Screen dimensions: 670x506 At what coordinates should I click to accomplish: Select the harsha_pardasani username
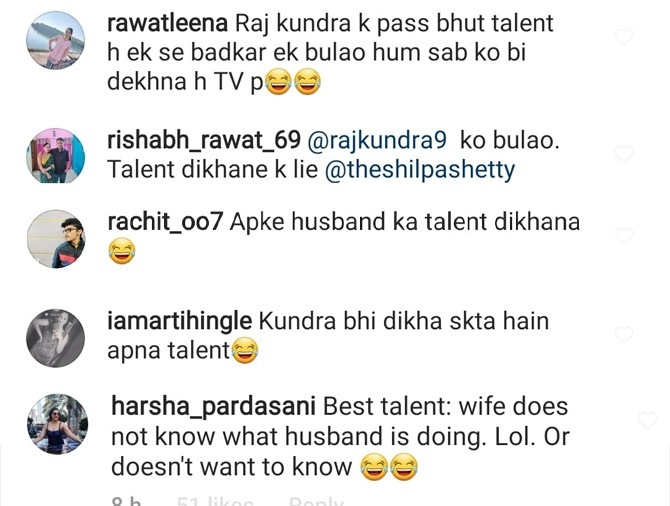pos(213,406)
